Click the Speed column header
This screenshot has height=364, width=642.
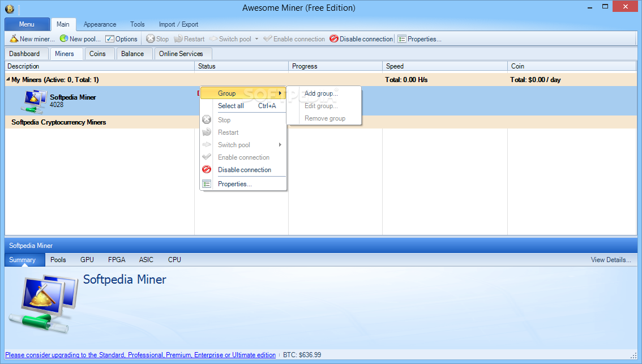[x=445, y=66]
